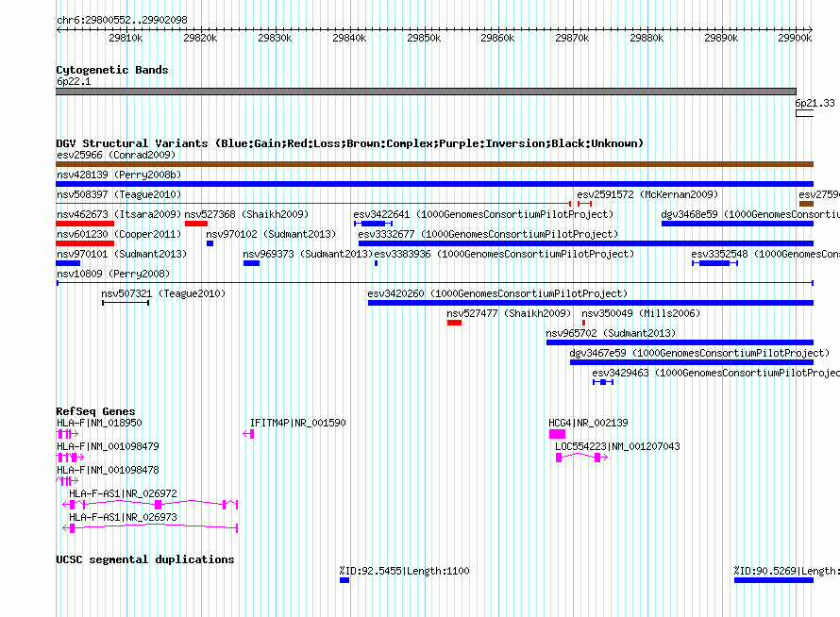Viewport: 840px width, 617px height.
Task: Click the %ID:90.5269 duplication label
Action: click(x=787, y=571)
